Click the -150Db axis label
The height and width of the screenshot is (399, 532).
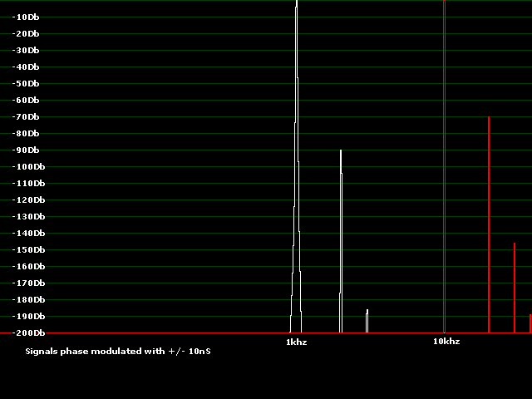(x=28, y=249)
